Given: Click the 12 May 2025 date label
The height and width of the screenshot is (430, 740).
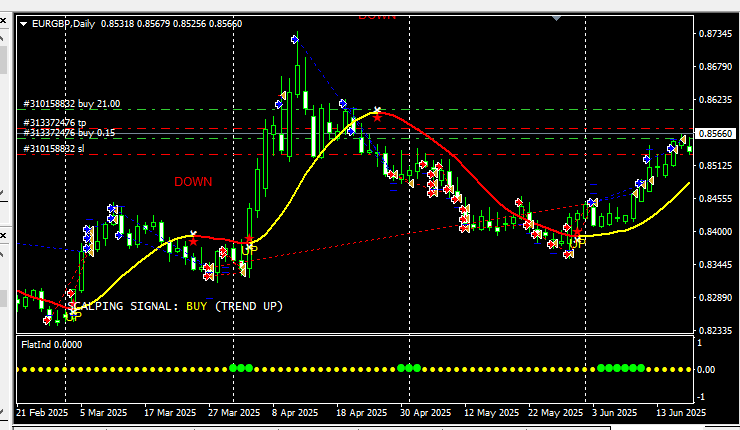Looking at the screenshot, I should [491, 413].
